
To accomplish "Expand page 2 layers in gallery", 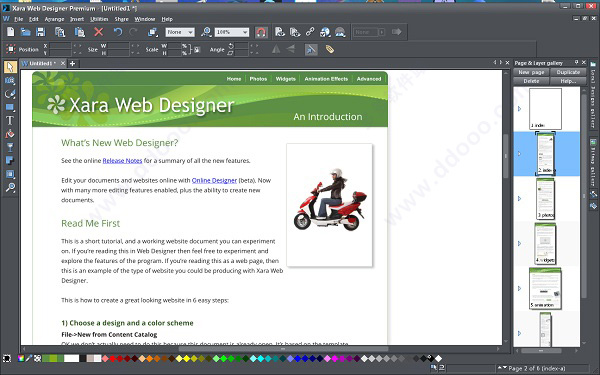I will [519, 153].
